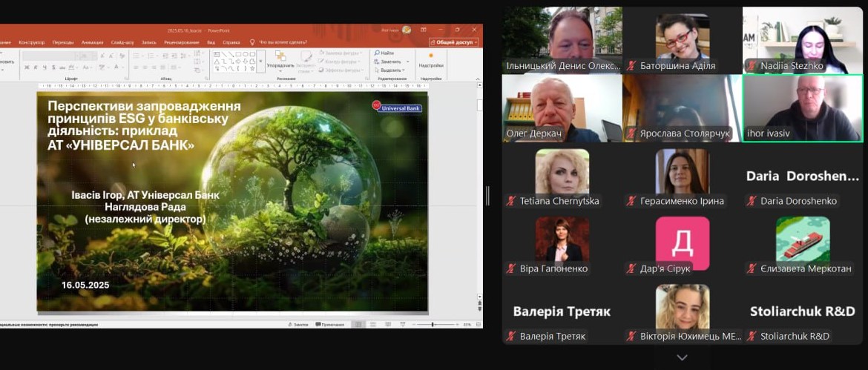Toggle bold Ж formatting button
The image size is (868, 370).
[27, 67]
